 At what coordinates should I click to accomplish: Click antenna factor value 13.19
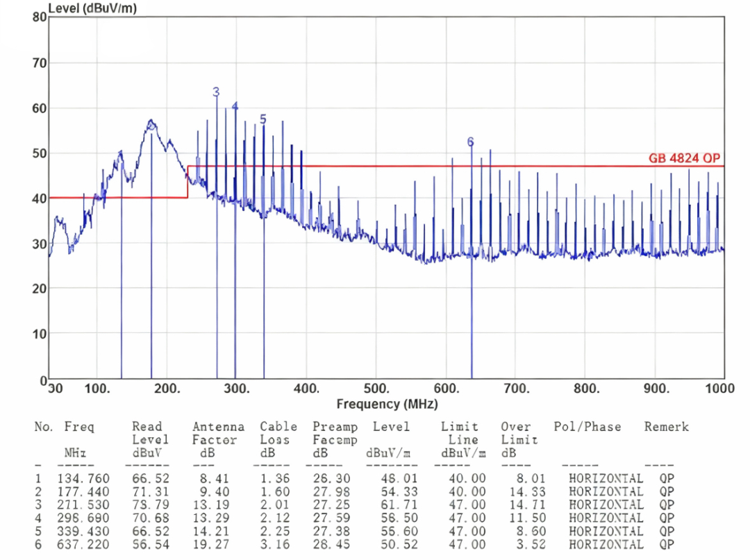211,505
